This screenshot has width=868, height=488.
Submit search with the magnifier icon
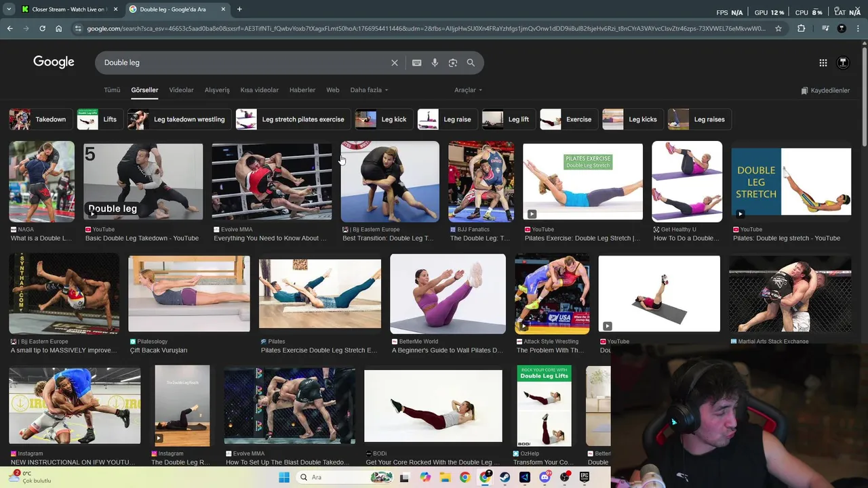(471, 62)
